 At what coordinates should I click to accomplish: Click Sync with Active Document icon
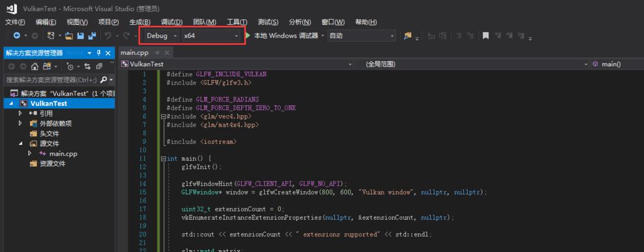pyautogui.click(x=87, y=66)
